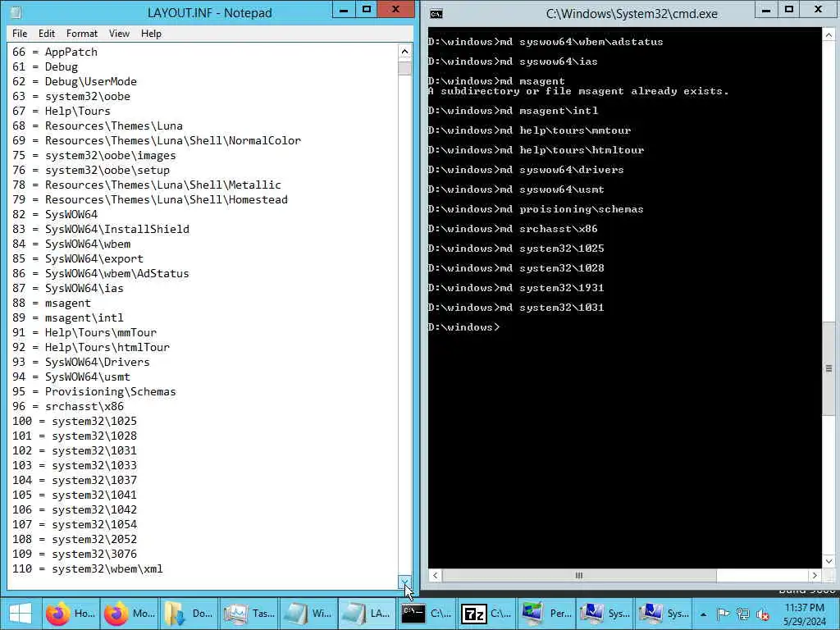The width and height of the screenshot is (840, 630).
Task: Click the empty 'D:\windows>' command prompt line
Action: click(x=464, y=326)
